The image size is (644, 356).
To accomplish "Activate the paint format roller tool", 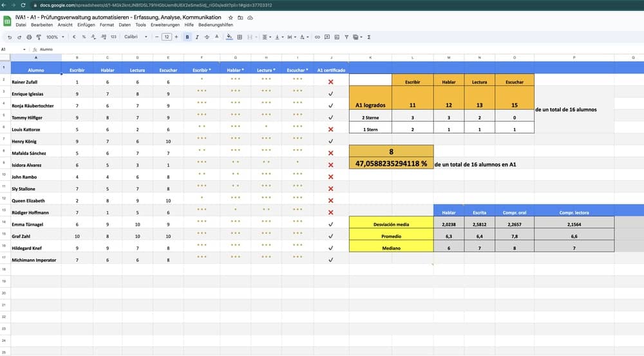I will point(38,37).
